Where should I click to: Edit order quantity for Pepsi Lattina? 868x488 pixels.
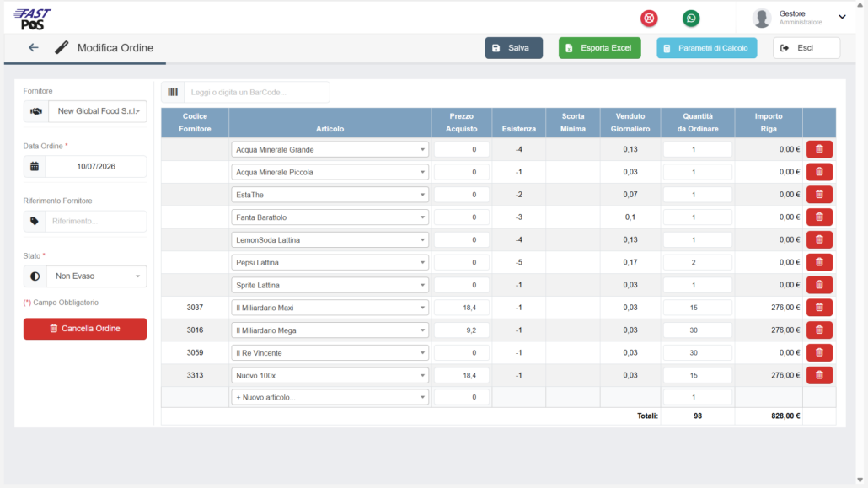click(x=698, y=263)
